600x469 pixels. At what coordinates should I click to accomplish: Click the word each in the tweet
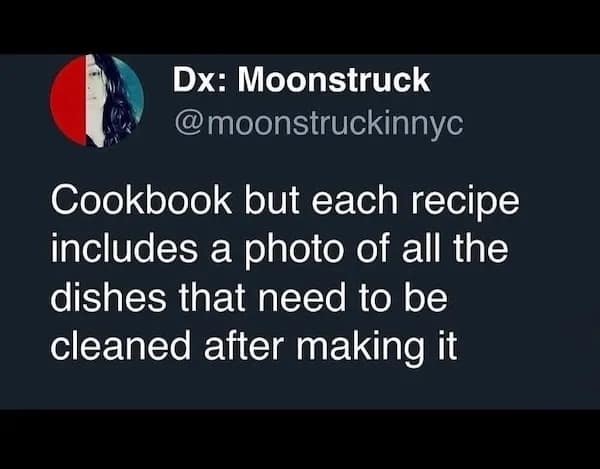click(x=354, y=200)
